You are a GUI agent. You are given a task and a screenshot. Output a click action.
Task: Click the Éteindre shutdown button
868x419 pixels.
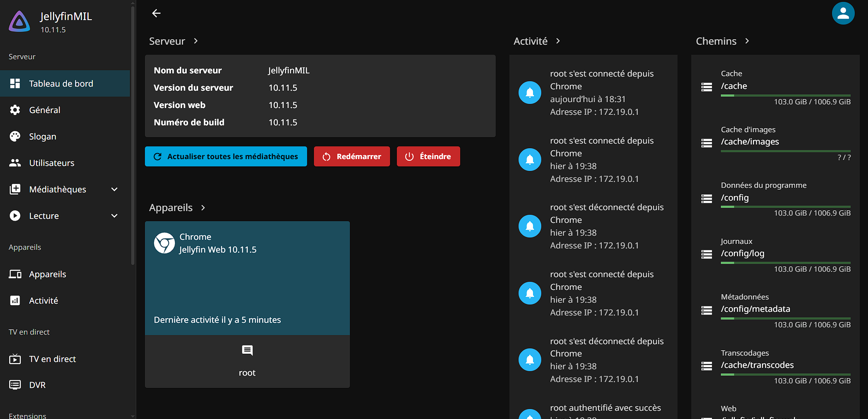click(428, 156)
